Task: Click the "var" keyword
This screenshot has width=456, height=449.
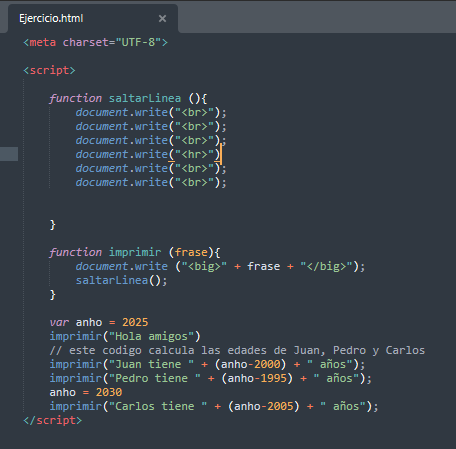Action: (59, 322)
